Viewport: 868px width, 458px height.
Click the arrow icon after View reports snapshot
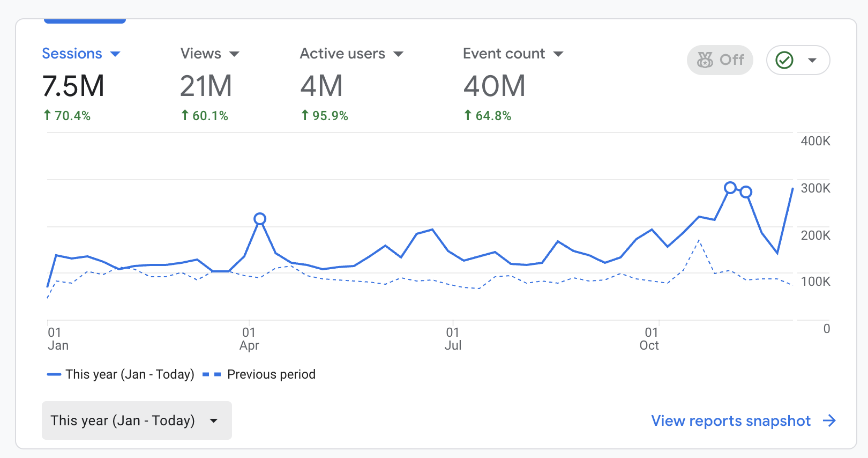(829, 421)
